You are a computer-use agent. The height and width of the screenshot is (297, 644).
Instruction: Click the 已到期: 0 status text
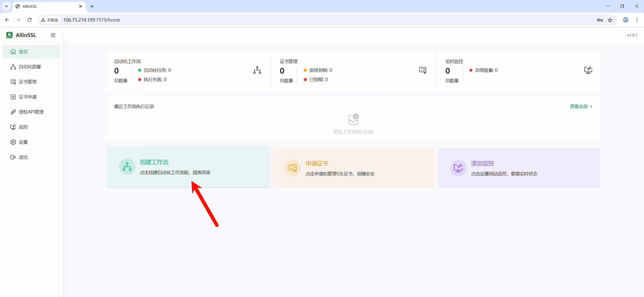click(318, 80)
